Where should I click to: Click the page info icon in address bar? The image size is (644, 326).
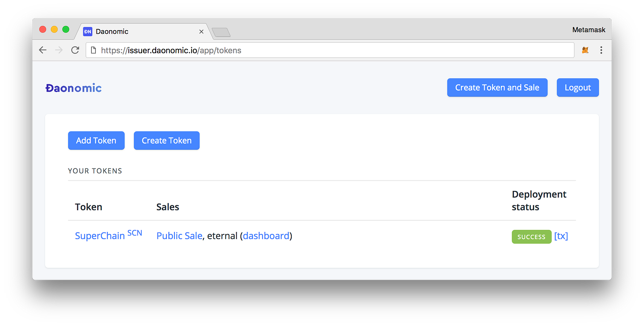[93, 50]
